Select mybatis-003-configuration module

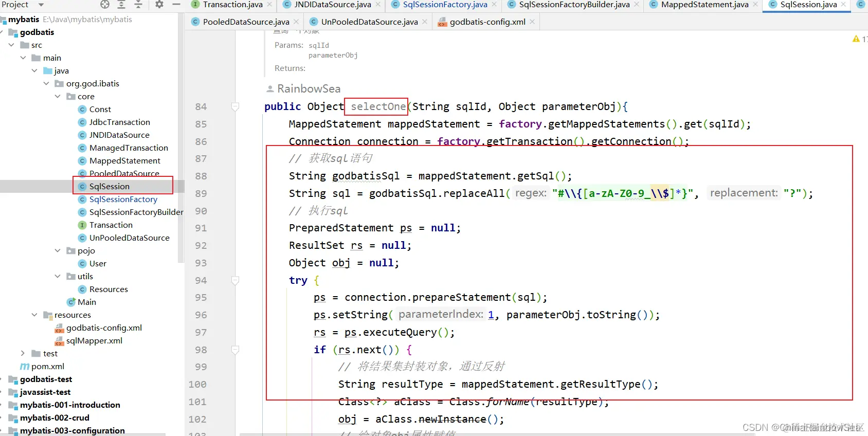[x=72, y=430]
